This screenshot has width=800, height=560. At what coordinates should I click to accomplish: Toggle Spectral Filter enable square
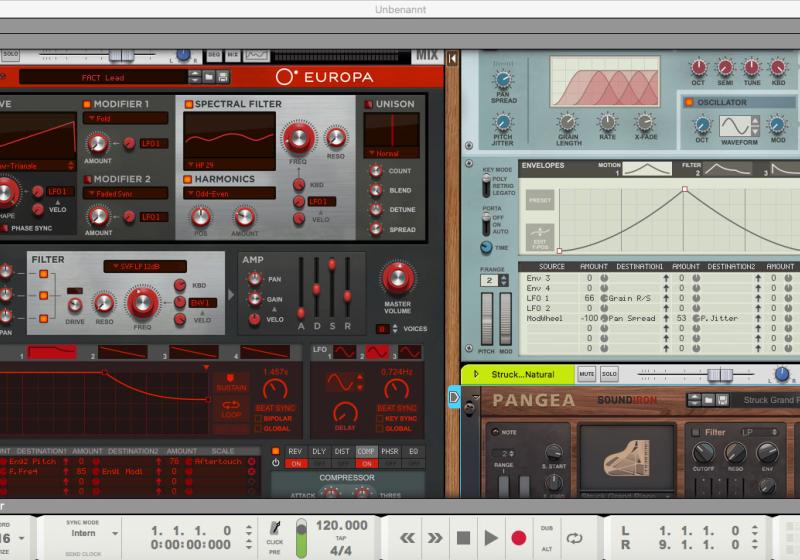188,104
